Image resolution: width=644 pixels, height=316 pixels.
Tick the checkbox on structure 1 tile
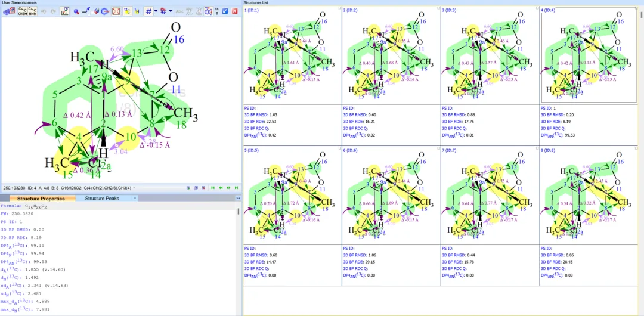tap(340, 8)
